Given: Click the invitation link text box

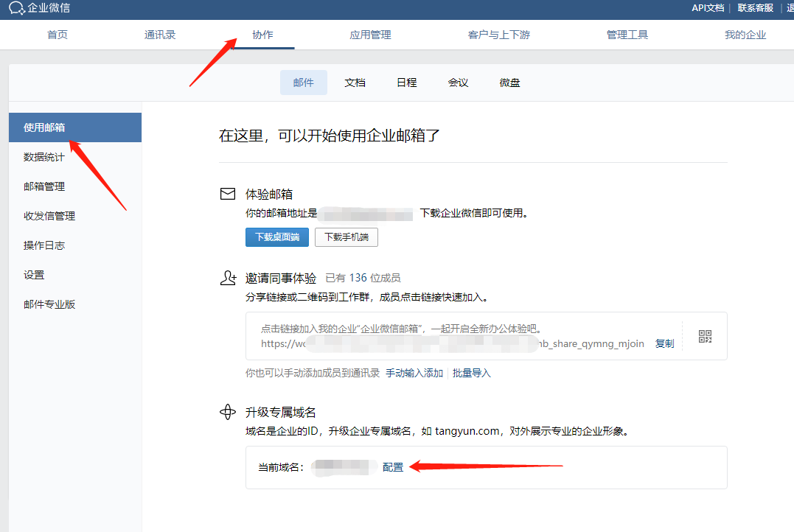Looking at the screenshot, I should [x=457, y=336].
